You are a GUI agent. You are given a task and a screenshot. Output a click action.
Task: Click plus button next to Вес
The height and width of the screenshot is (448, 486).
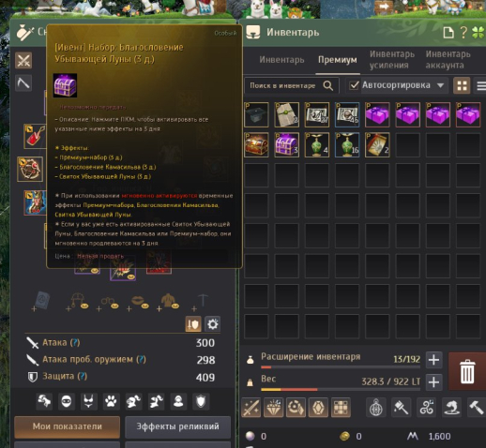(433, 382)
